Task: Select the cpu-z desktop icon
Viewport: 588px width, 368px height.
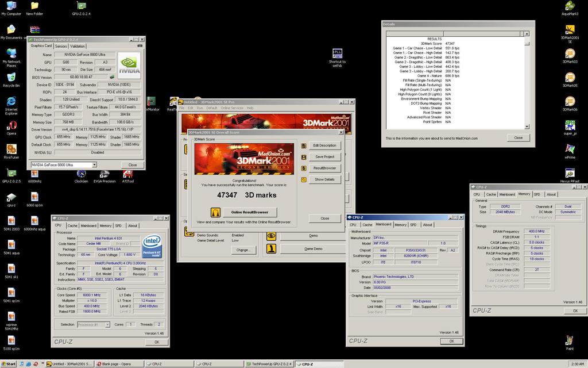Action: (11, 200)
